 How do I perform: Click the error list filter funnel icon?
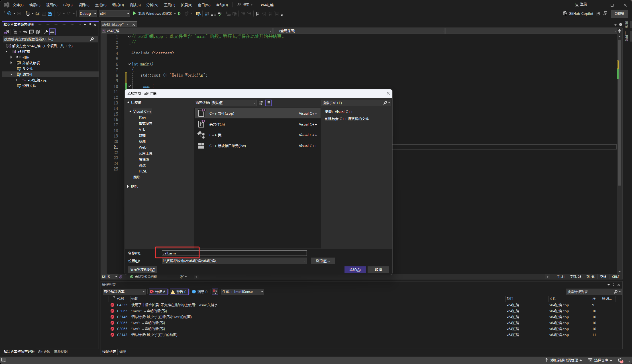(x=215, y=292)
